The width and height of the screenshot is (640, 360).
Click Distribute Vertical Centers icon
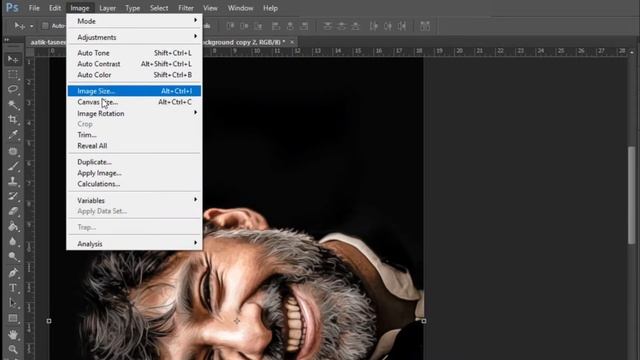[342, 26]
